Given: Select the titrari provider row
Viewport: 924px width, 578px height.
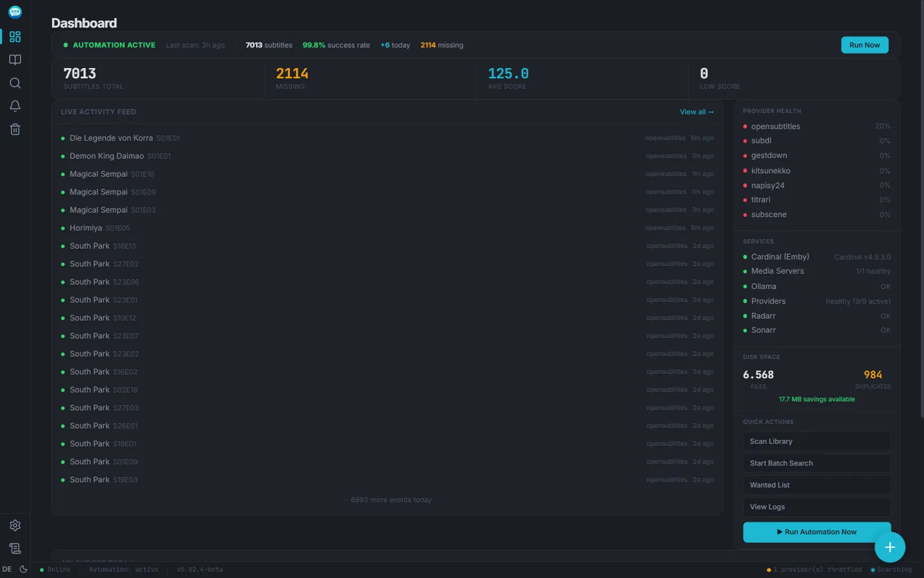Looking at the screenshot, I should pos(817,200).
